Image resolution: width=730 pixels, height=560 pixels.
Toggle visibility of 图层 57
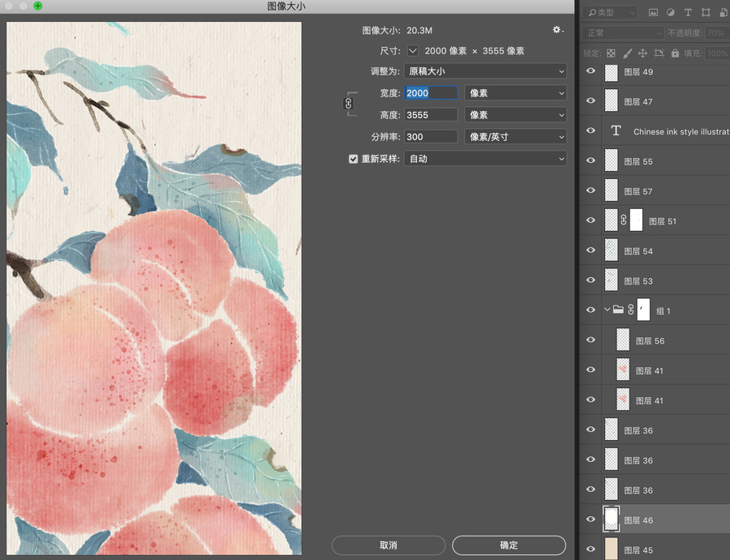(590, 190)
